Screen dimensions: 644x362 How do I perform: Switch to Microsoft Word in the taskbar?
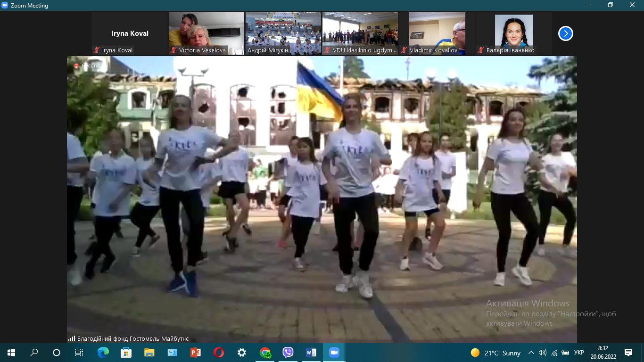(311, 353)
